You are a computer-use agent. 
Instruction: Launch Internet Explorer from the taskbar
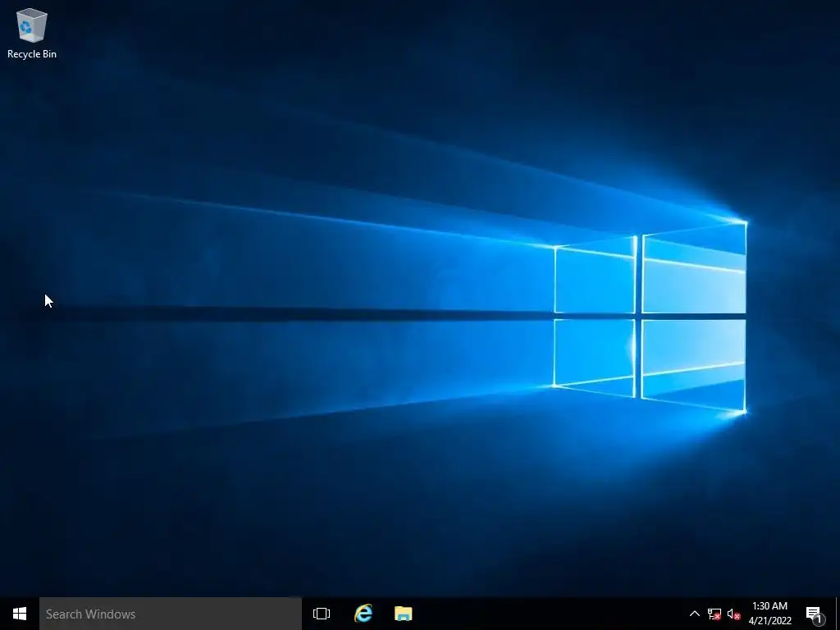click(x=363, y=614)
